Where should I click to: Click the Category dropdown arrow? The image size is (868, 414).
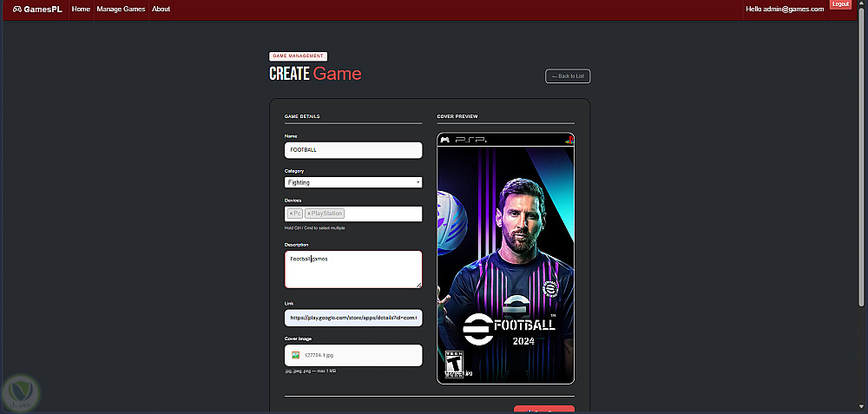coord(418,182)
